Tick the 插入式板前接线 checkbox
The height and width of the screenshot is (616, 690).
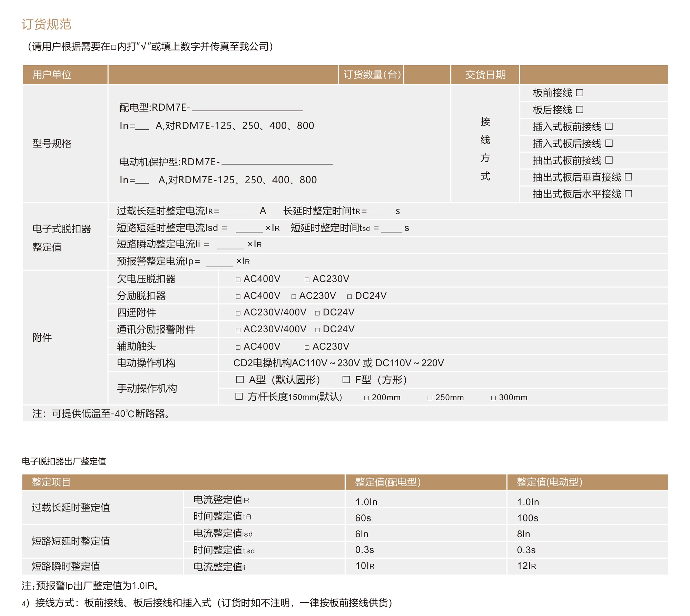[609, 127]
